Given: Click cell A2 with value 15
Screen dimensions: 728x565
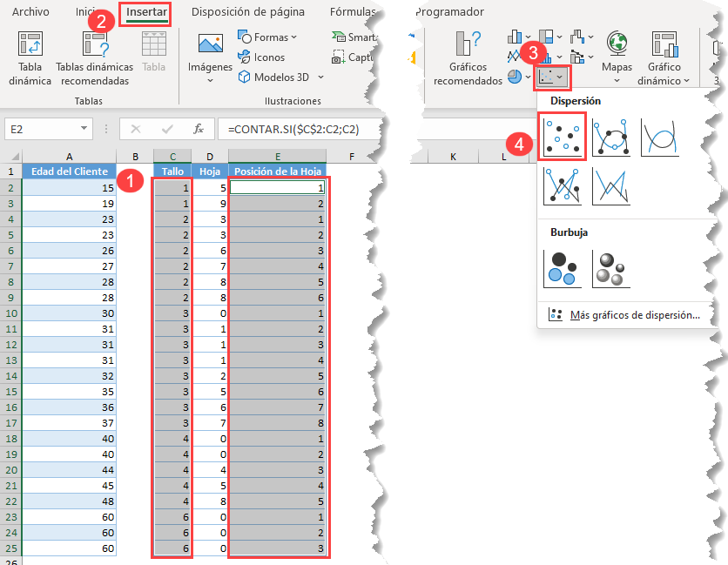Looking at the screenshot, I should tap(69, 188).
